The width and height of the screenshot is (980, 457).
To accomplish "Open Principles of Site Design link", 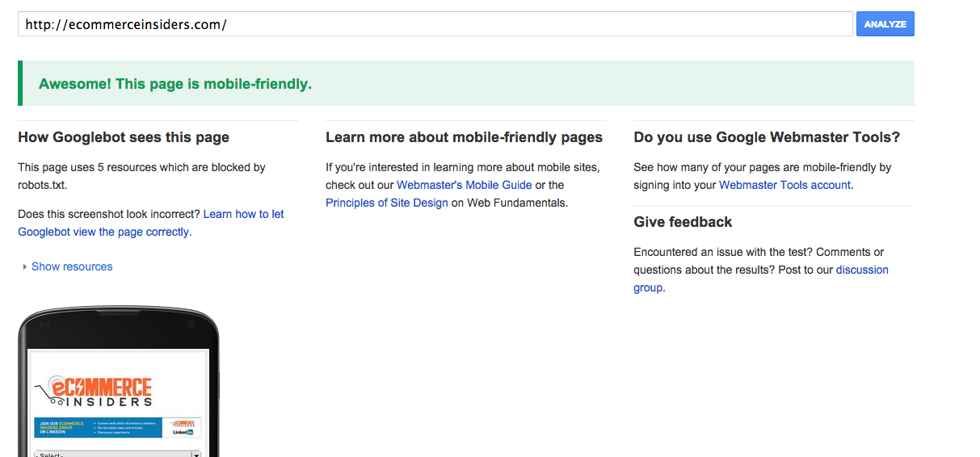I will pyautogui.click(x=386, y=203).
